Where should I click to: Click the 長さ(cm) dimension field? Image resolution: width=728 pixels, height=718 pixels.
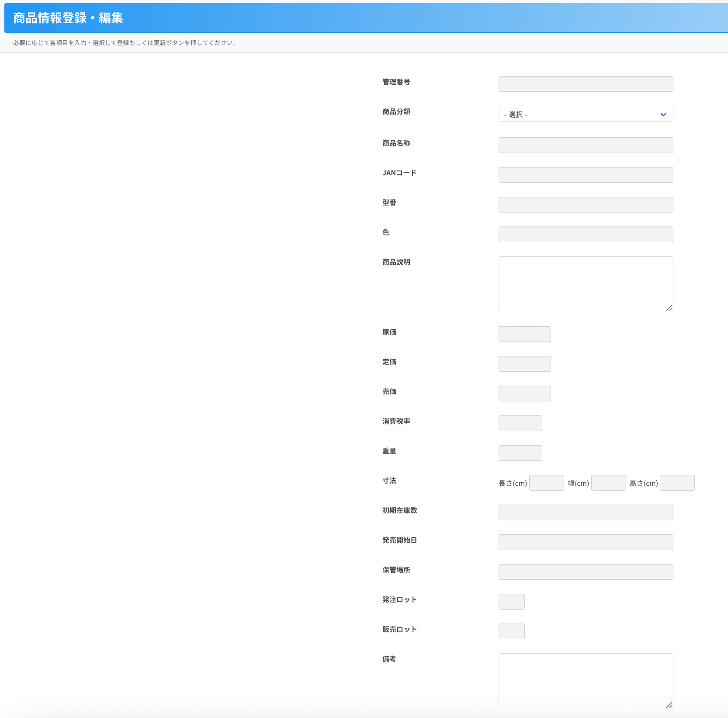(546, 483)
